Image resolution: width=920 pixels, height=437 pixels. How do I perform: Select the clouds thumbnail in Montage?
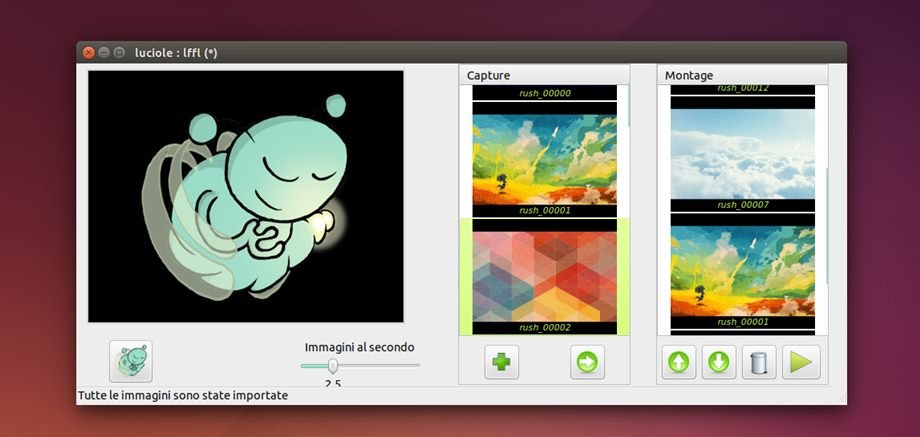[x=742, y=152]
